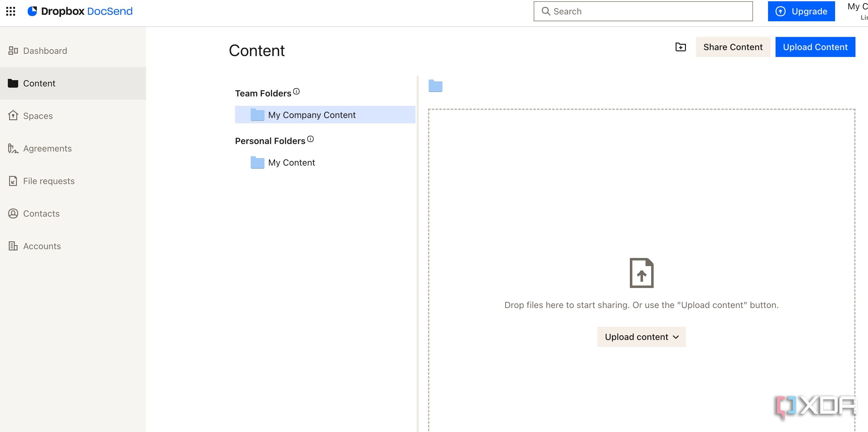Click the upload document icon in dropzone
This screenshot has width=868, height=432.
(641, 273)
